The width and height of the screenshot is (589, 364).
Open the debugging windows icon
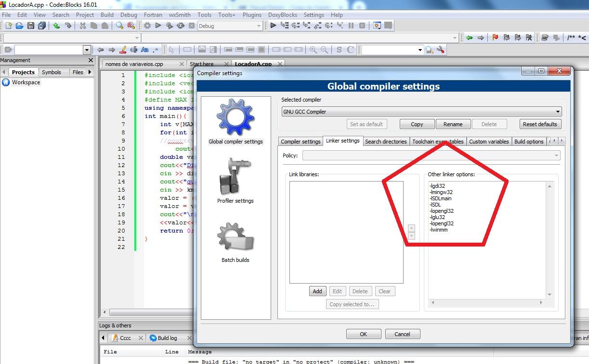pyautogui.click(x=377, y=26)
